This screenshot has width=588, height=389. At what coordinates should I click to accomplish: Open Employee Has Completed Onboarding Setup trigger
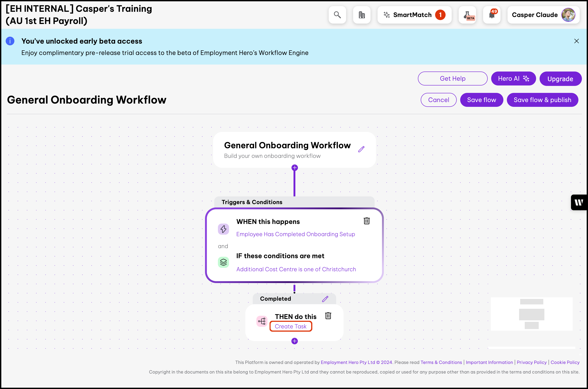coord(296,234)
